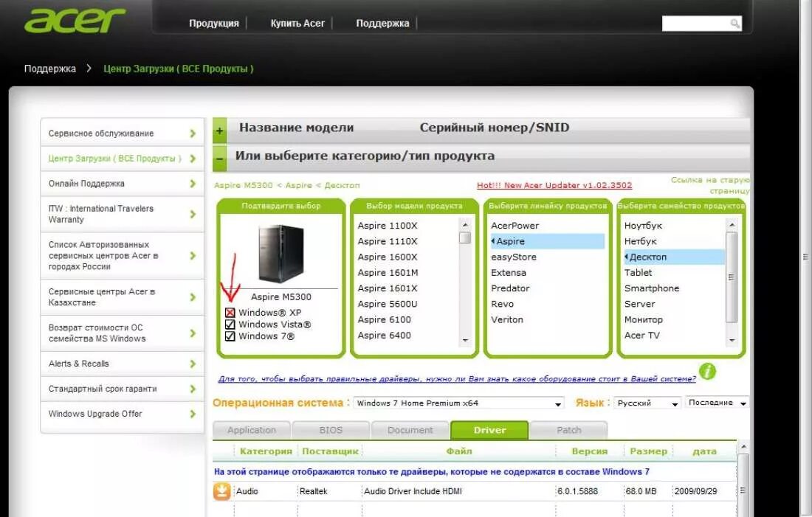The width and height of the screenshot is (812, 517).
Task: Toggle the Windows 7 checkbox
Action: pyautogui.click(x=230, y=336)
